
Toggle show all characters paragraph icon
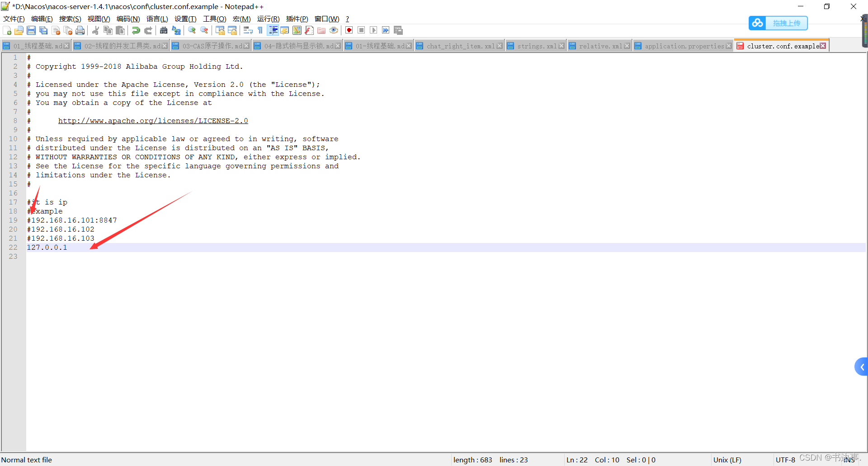[260, 30]
